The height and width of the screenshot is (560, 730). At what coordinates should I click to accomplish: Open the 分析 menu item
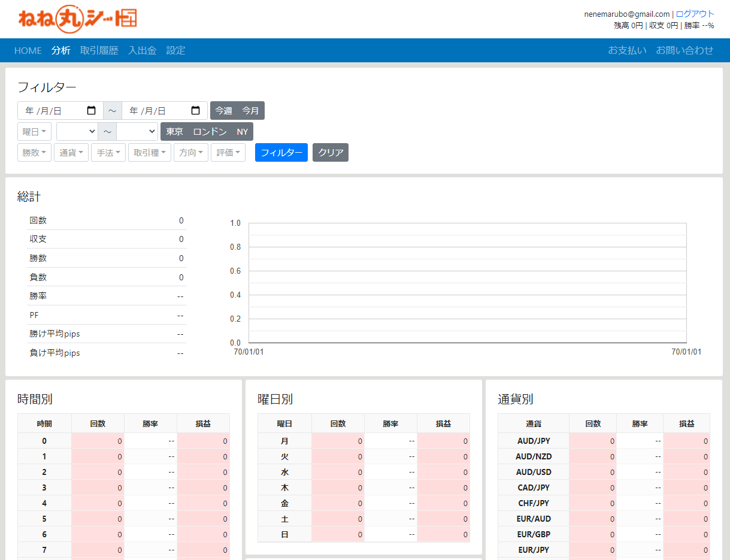point(61,50)
